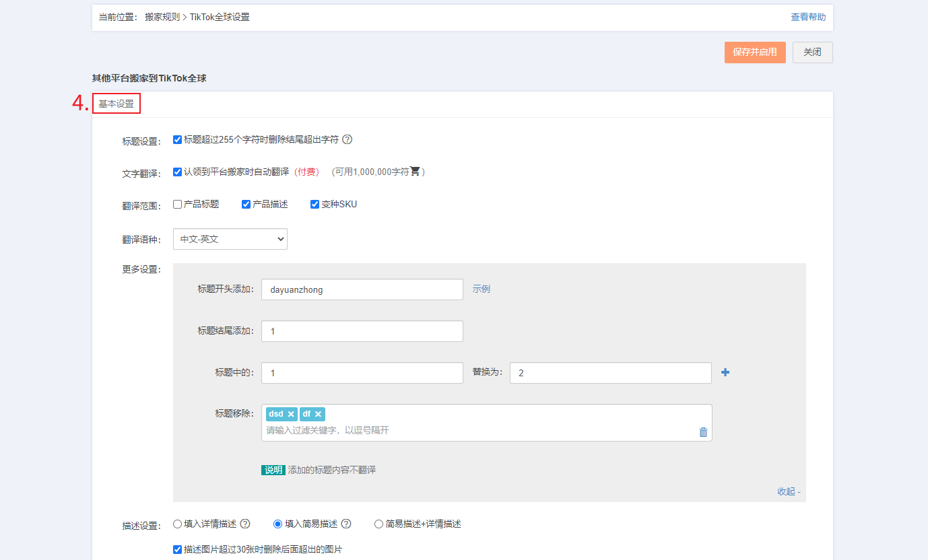
Task: Click the 关闭 button
Action: click(x=813, y=52)
